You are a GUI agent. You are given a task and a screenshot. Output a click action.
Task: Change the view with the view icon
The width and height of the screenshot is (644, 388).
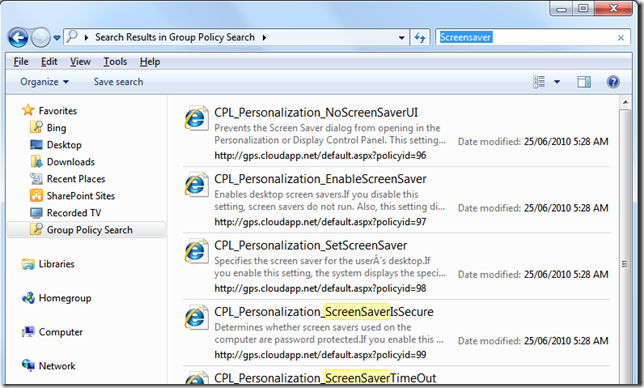pyautogui.click(x=539, y=82)
